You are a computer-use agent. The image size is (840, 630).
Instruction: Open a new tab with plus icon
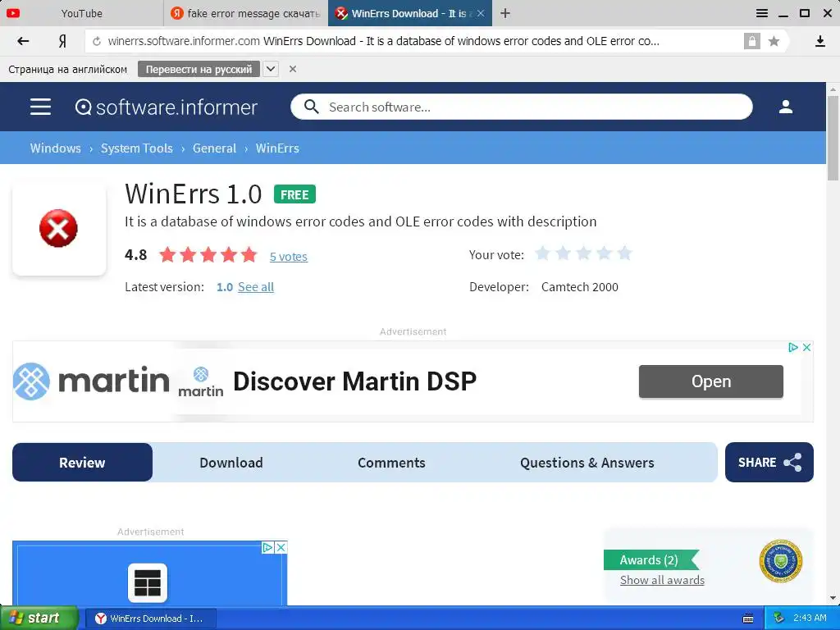pos(505,13)
